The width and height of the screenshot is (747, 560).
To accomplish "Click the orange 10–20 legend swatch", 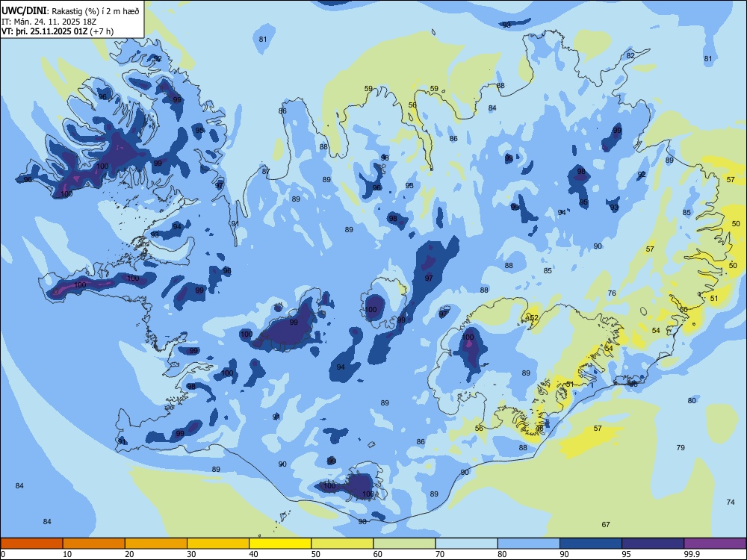I will [94, 544].
